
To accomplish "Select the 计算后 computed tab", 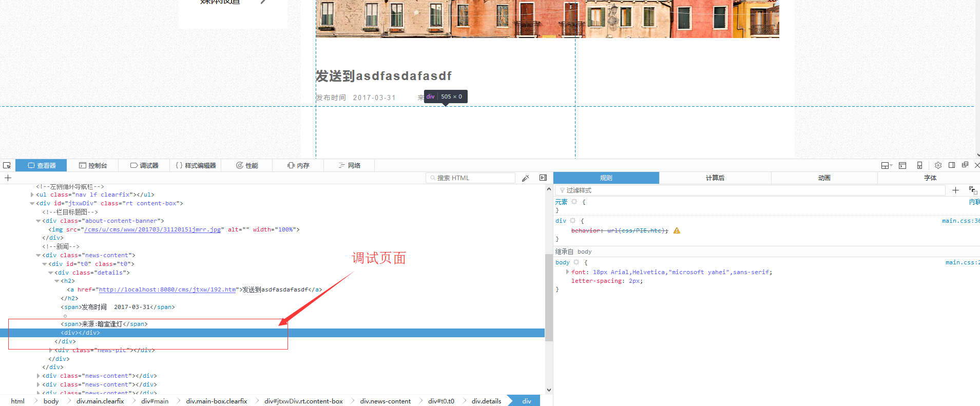I will [x=715, y=178].
